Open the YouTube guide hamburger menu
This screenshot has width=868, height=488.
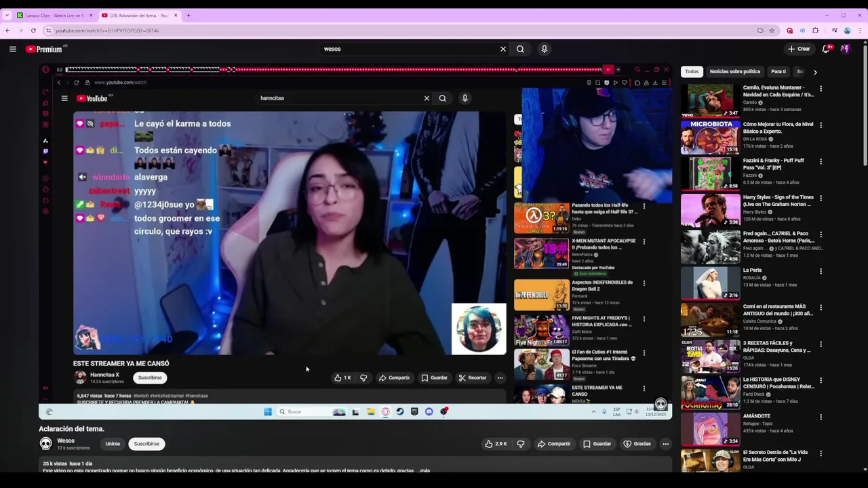tap(12, 49)
